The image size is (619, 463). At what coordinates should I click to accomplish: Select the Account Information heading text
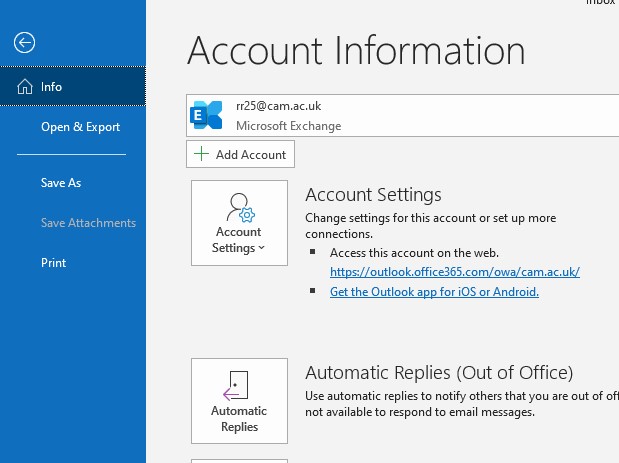point(356,51)
